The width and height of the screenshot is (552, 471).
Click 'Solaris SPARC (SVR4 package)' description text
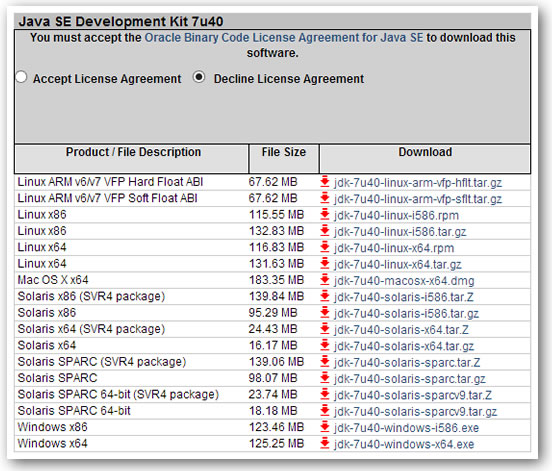102,362
